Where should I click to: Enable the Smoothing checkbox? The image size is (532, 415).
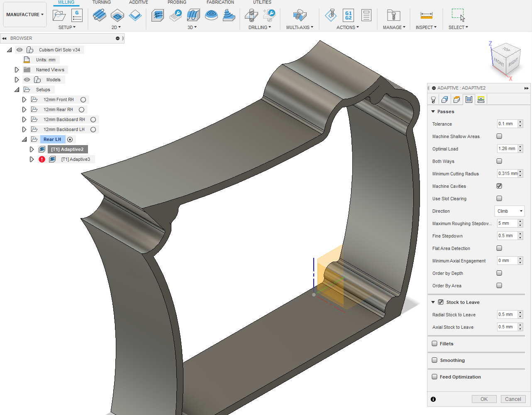tap(434, 360)
